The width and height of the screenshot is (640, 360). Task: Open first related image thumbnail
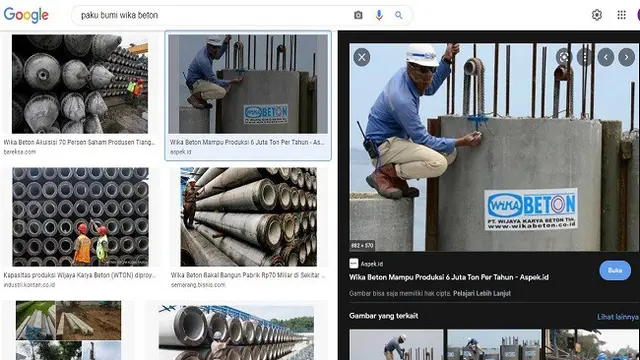pos(396,344)
